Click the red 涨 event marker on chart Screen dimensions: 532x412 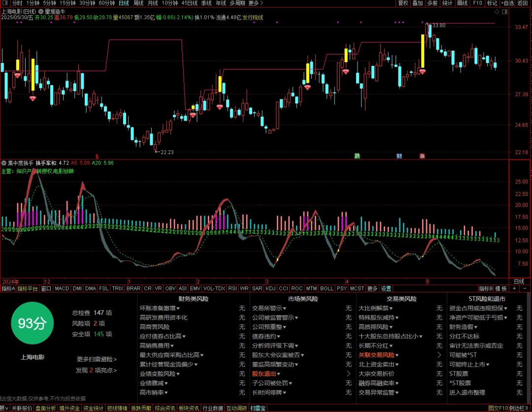pos(422,156)
